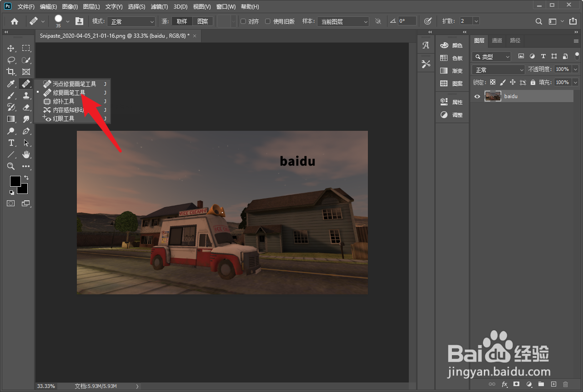Select the Eyedropper tool
The height and width of the screenshot is (392, 583).
coord(11,84)
